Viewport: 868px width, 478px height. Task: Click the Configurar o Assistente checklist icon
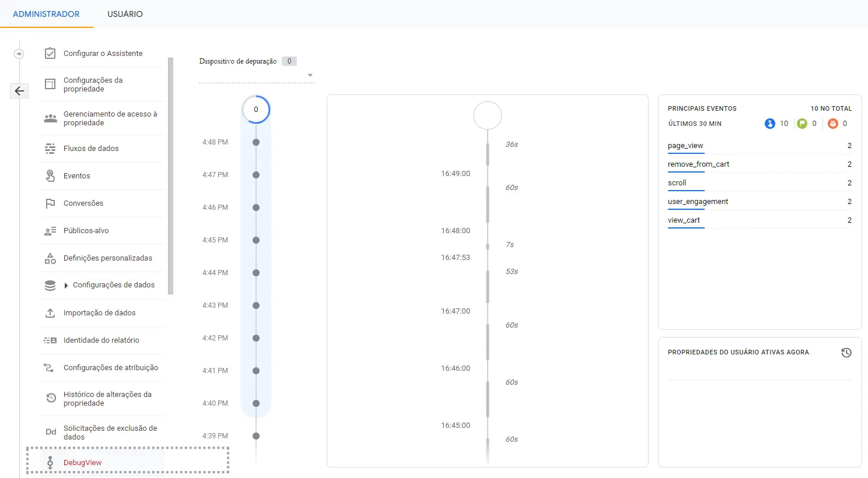pos(50,53)
